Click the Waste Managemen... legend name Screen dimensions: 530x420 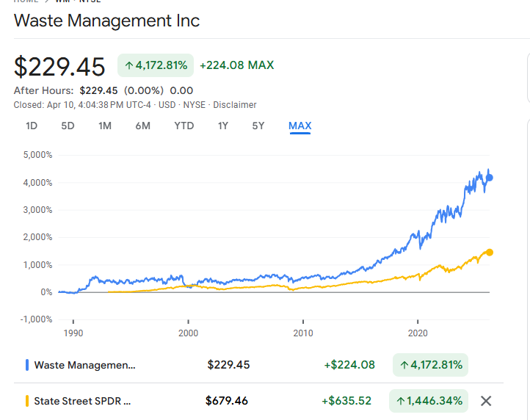[x=84, y=365]
